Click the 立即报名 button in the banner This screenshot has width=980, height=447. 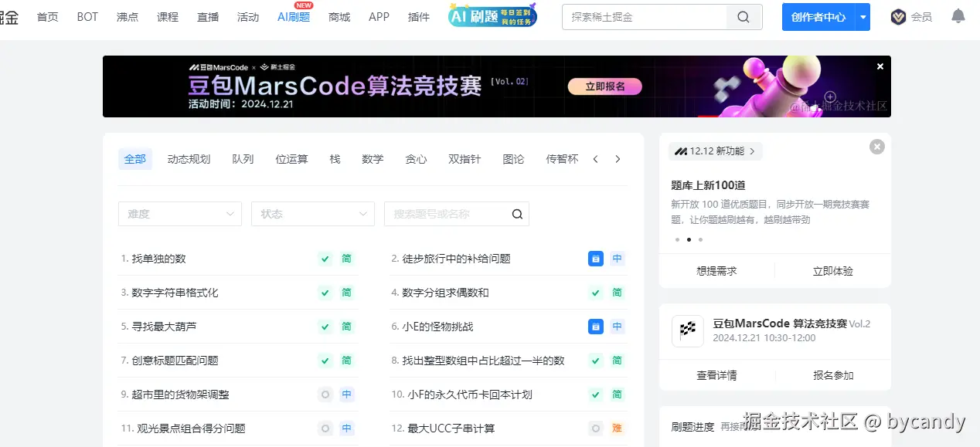pyautogui.click(x=604, y=86)
